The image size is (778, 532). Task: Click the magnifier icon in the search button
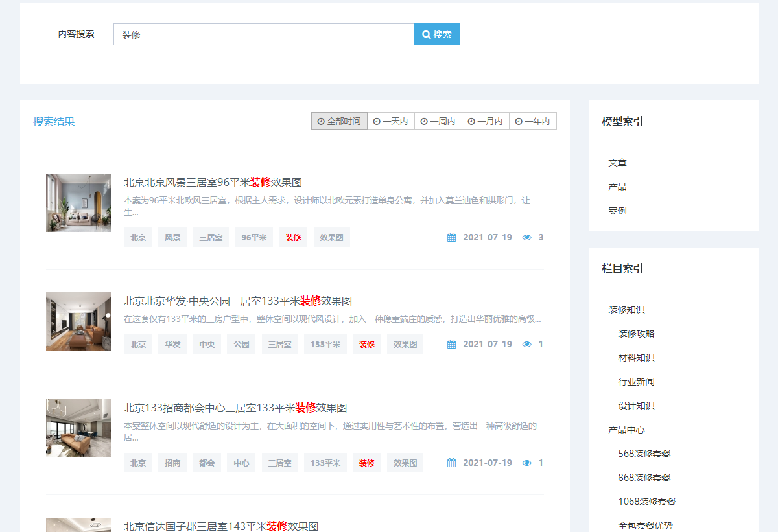(427, 34)
